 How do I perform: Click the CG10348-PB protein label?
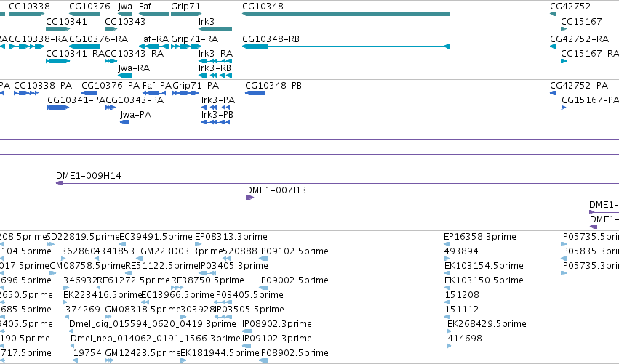273,86
